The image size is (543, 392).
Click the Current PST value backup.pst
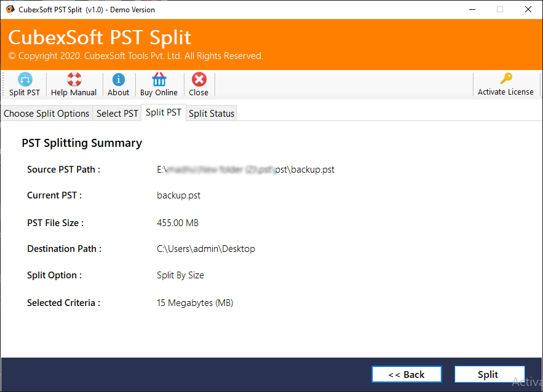(x=179, y=195)
